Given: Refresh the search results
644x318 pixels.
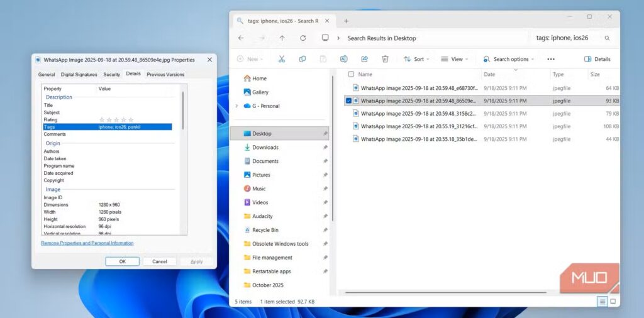Looking at the screenshot, I should [x=303, y=38].
